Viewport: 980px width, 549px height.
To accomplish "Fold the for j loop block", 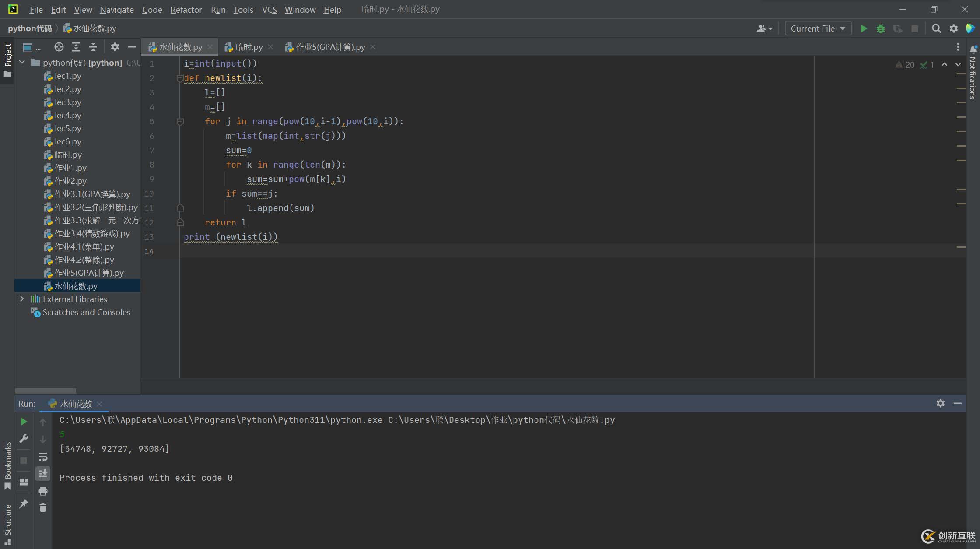I will pos(180,122).
